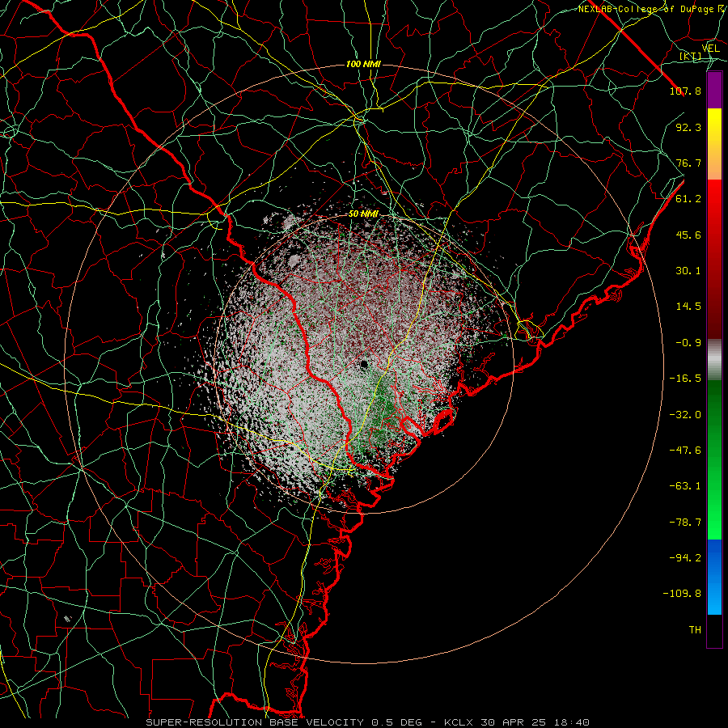
Task: Click the 50 NMI range ring label
Action: click(x=363, y=214)
